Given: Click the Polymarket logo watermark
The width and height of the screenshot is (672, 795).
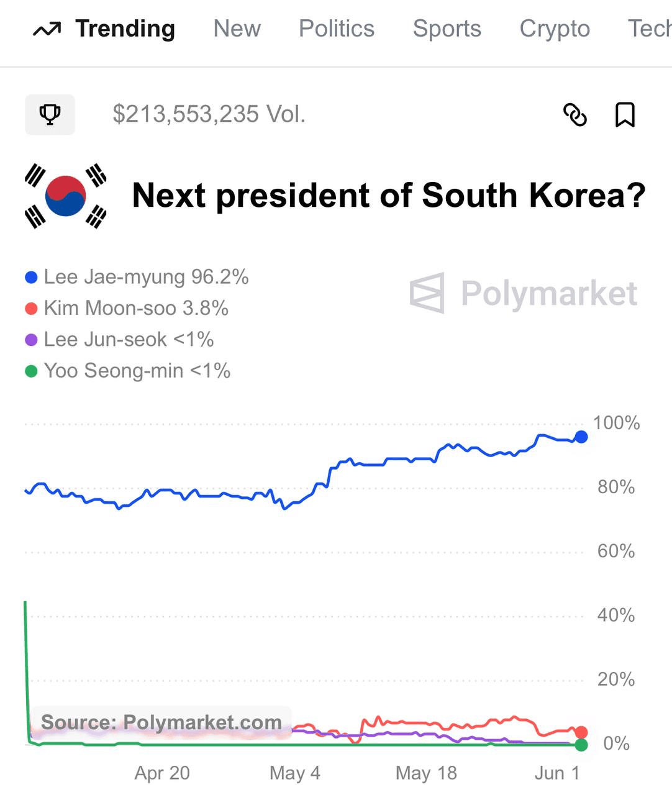Looking at the screenshot, I should click(524, 293).
